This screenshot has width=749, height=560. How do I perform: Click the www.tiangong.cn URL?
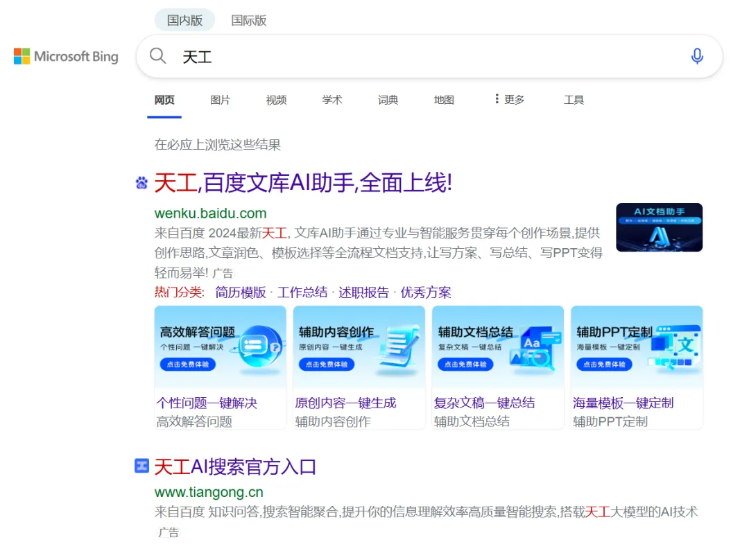click(209, 491)
